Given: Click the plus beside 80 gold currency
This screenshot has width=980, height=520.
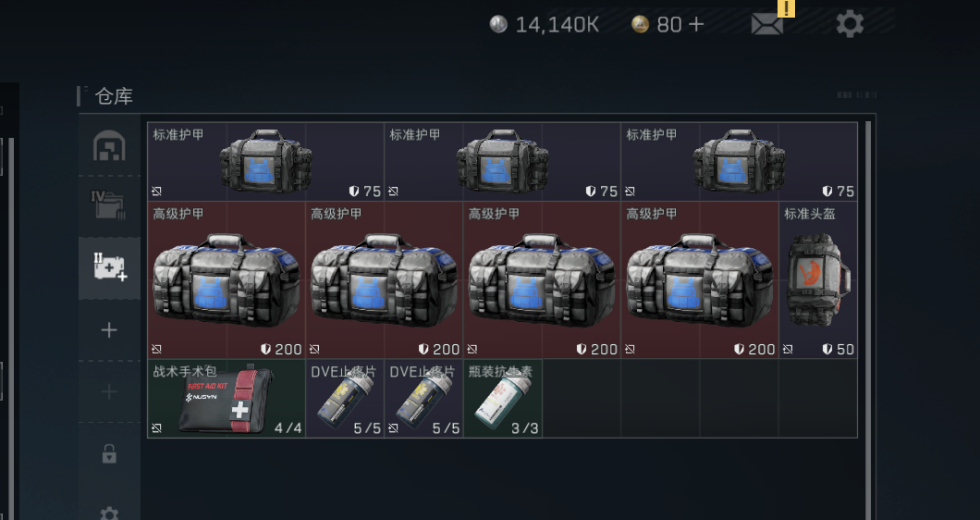Looking at the screenshot, I should (695, 24).
